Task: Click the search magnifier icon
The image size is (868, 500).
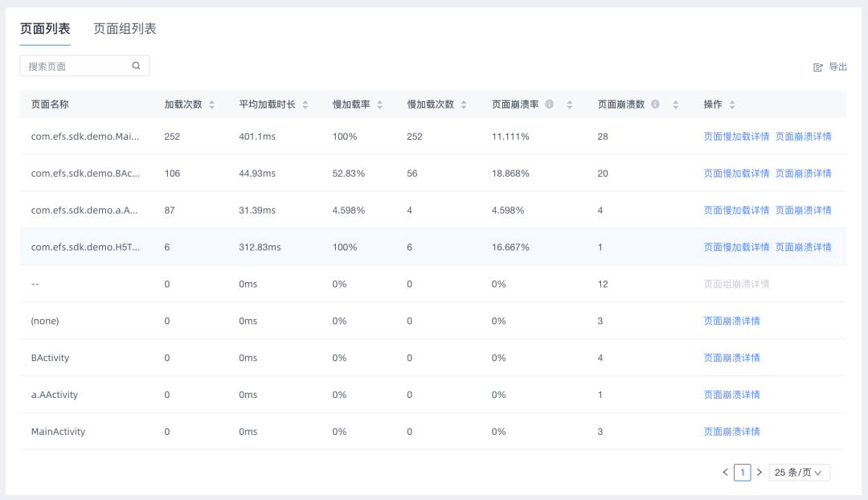Action: [137, 66]
